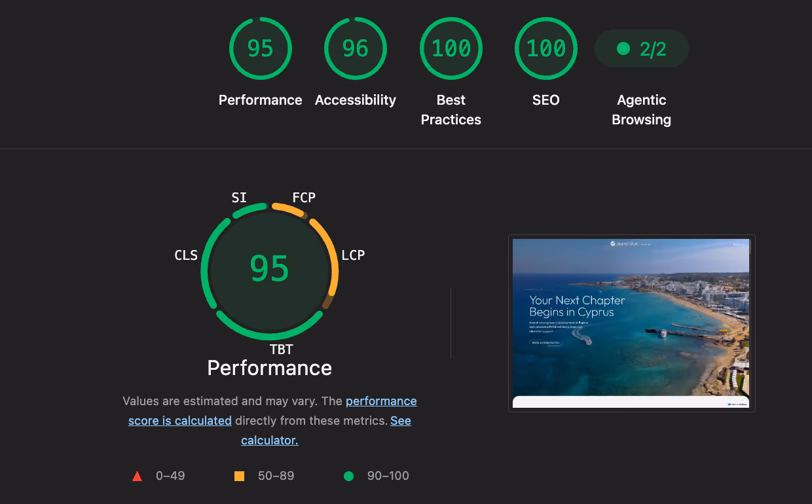Click the green SI arc segment

pos(249,209)
